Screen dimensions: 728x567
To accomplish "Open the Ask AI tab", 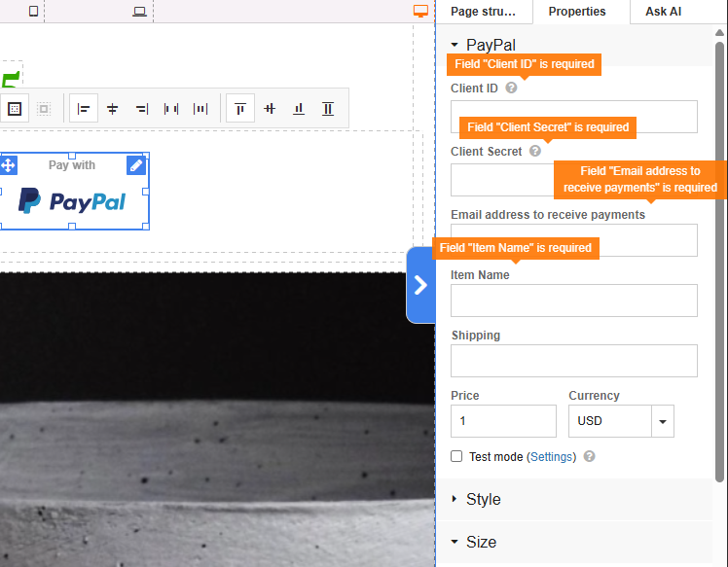I will (x=663, y=12).
